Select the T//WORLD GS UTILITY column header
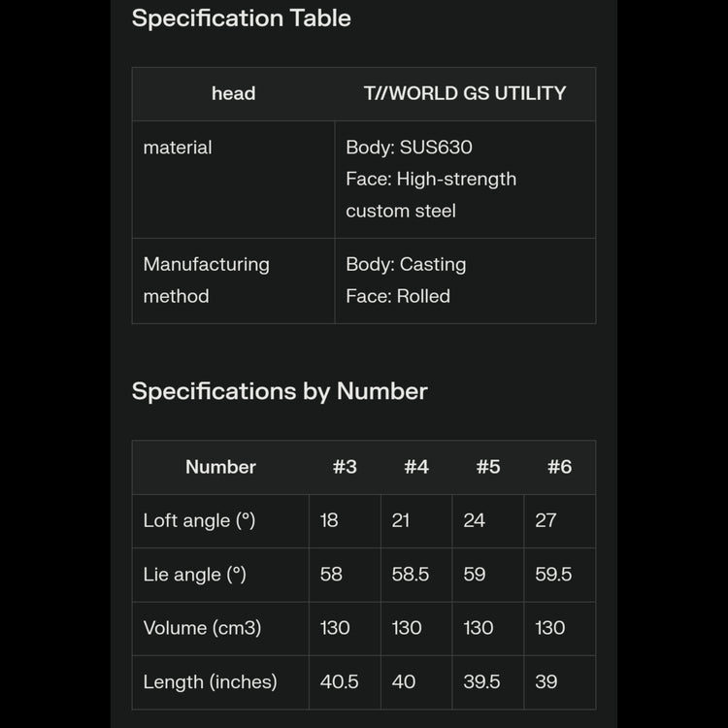This screenshot has height=728, width=728. (x=464, y=94)
